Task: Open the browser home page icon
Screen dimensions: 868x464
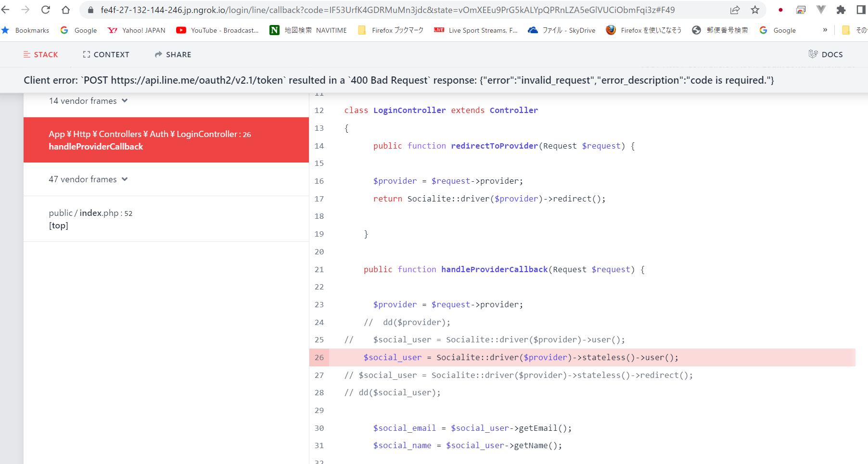Action: 66,10
